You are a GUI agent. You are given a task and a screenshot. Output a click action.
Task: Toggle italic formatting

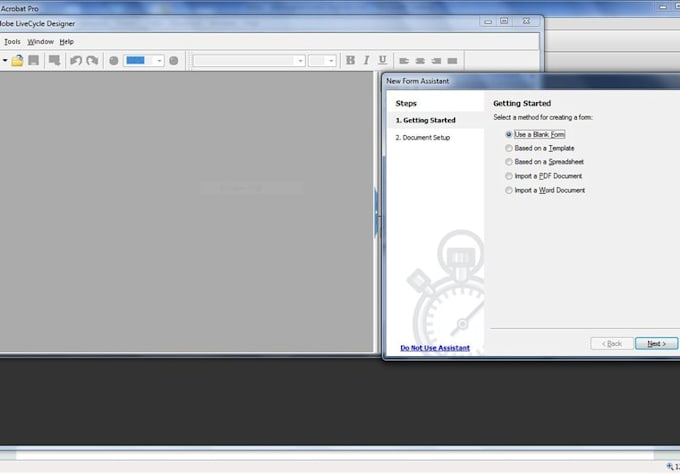click(366, 60)
